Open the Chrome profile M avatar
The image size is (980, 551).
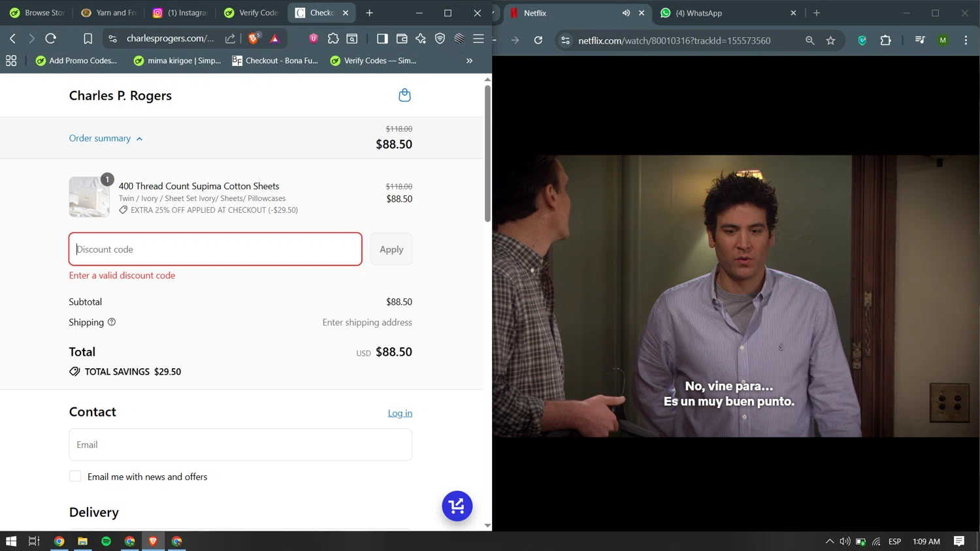943,40
